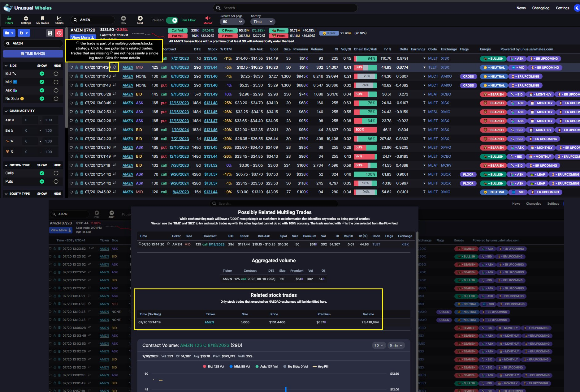The image size is (580, 392).
Task: Open the Filters panel icon
Action: (x=9, y=19)
